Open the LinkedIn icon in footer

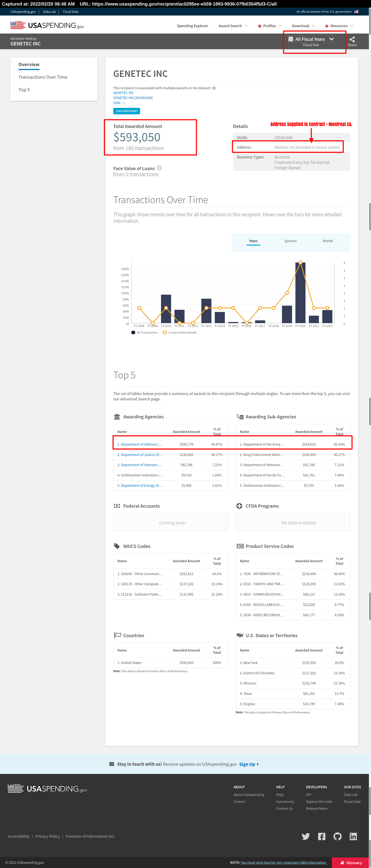point(353,836)
